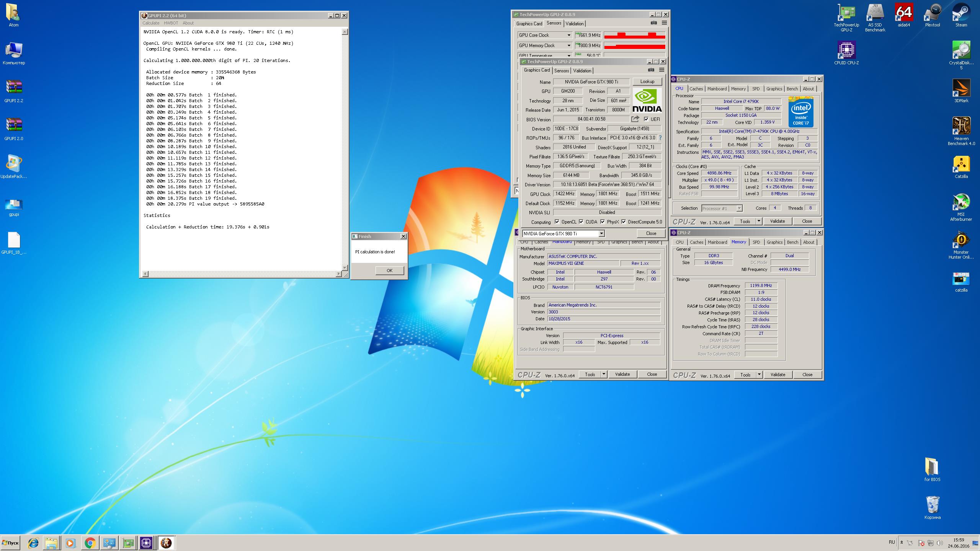Open the Atom folder desktop icon
980x551 pixels.
tap(14, 15)
